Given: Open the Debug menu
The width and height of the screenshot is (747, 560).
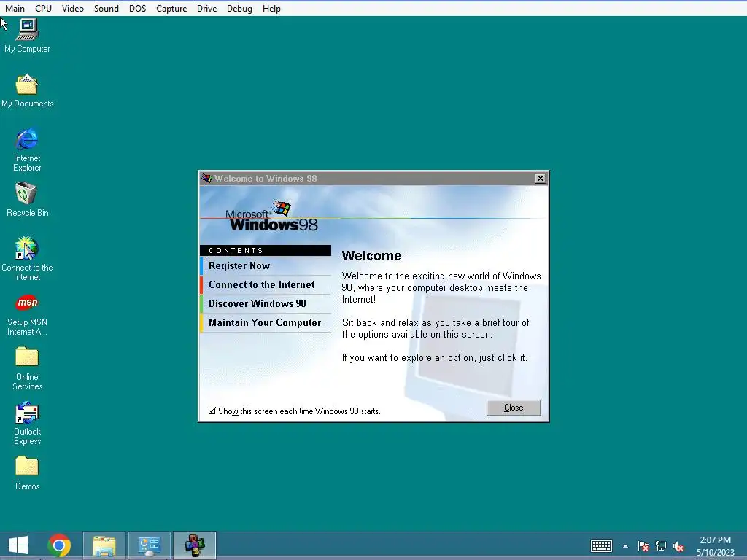Looking at the screenshot, I should 239,9.
